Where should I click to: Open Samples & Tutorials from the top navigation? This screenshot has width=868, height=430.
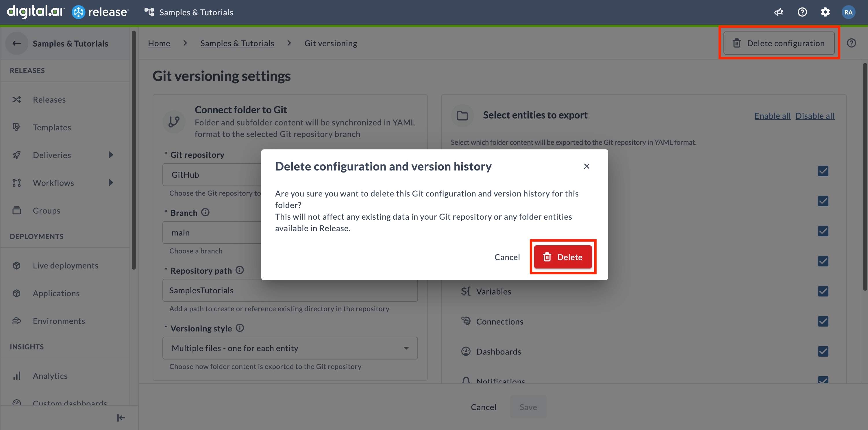196,12
